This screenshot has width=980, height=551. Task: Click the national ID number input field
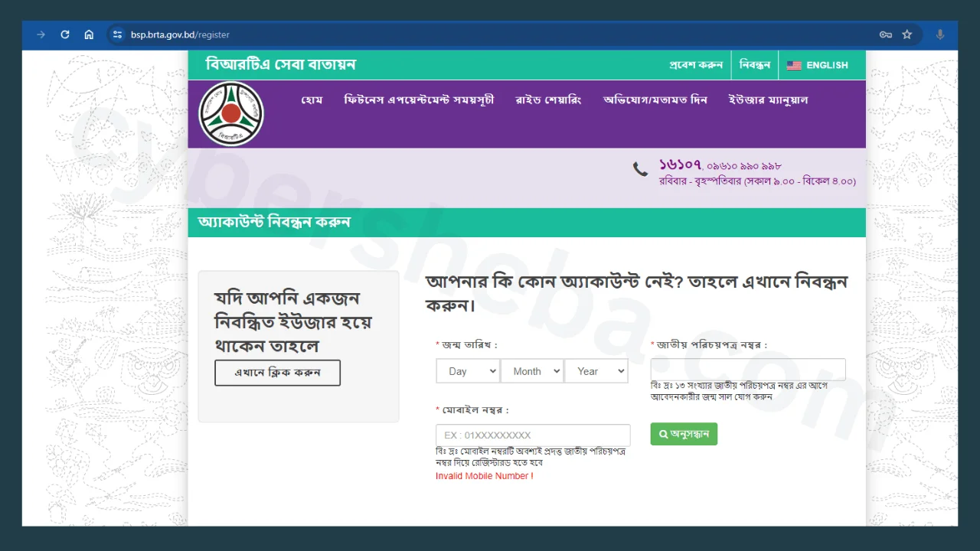pyautogui.click(x=748, y=369)
